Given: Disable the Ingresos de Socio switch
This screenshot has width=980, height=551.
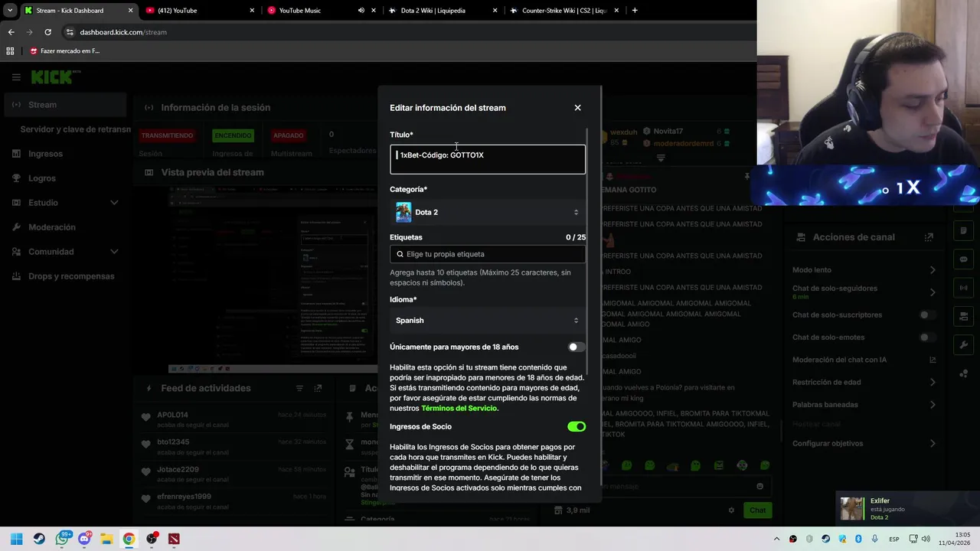Looking at the screenshot, I should click(x=577, y=427).
